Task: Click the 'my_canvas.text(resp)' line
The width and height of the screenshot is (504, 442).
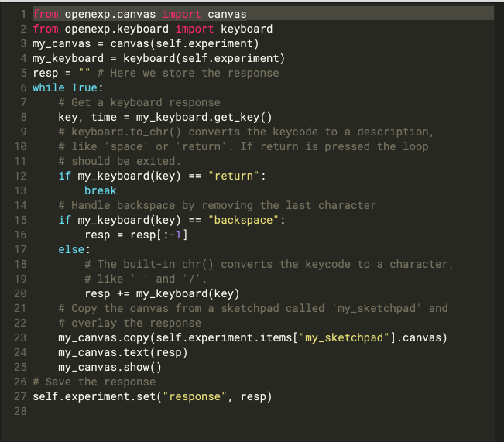Action: 123,353
